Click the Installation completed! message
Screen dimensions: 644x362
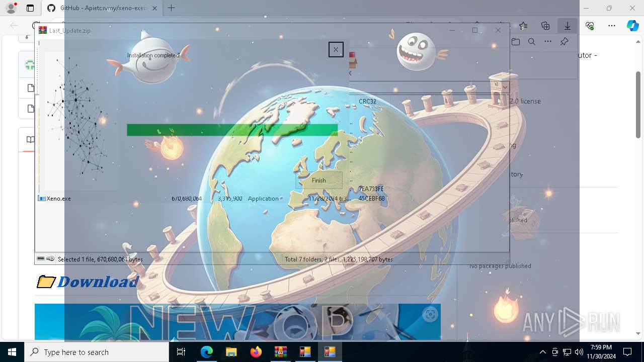click(153, 55)
